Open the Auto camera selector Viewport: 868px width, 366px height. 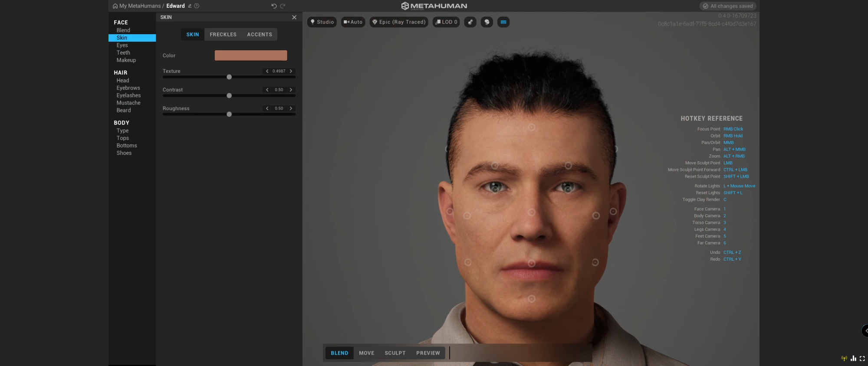coord(353,22)
